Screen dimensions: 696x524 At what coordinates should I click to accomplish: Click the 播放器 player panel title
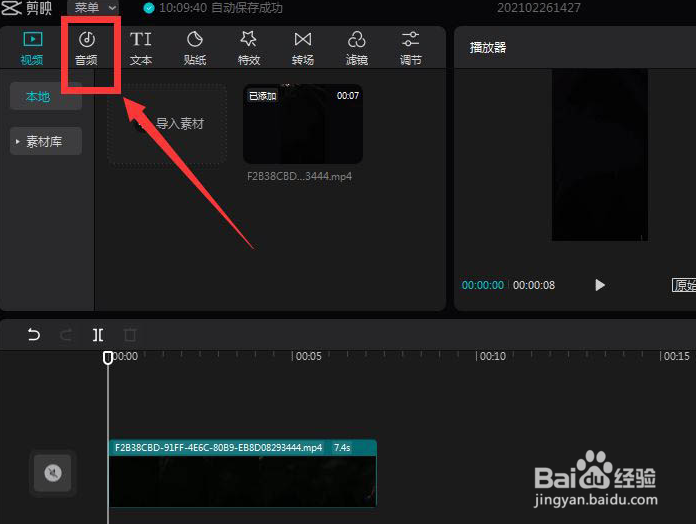pos(488,47)
